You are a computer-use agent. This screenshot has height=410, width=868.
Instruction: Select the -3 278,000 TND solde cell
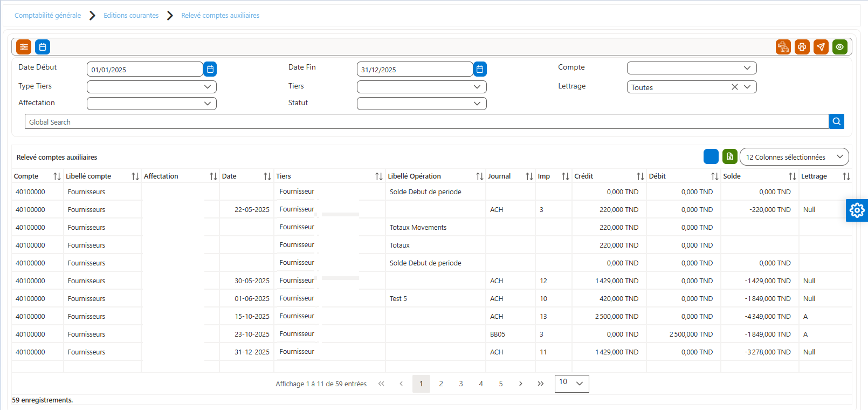click(760, 352)
